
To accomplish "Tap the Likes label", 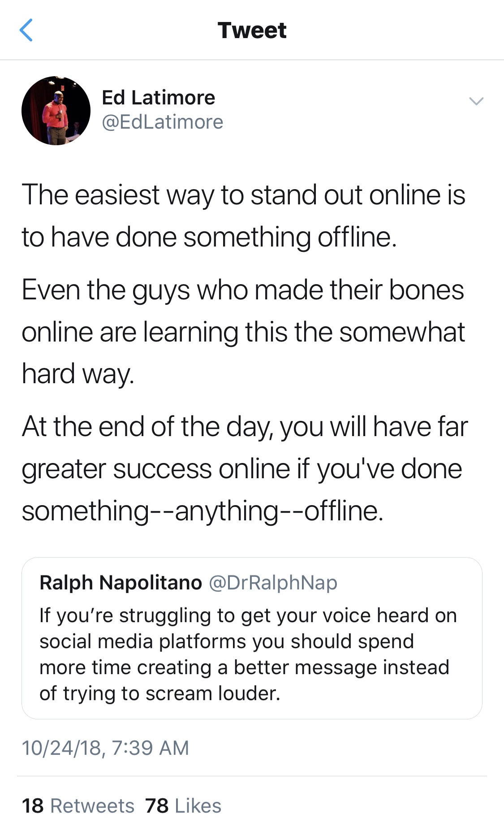I will click(x=198, y=805).
